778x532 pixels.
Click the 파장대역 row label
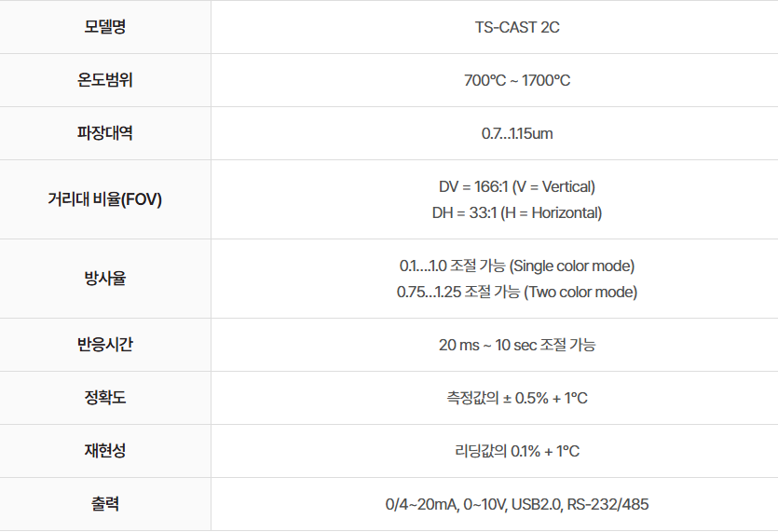click(x=105, y=133)
